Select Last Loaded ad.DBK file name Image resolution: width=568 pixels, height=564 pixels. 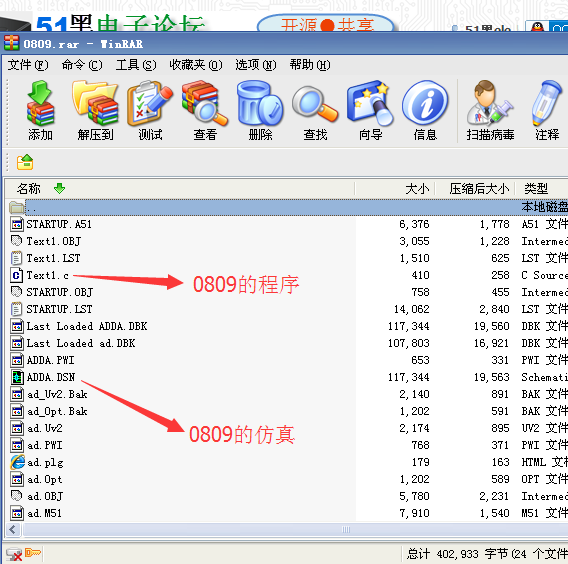(x=81, y=343)
